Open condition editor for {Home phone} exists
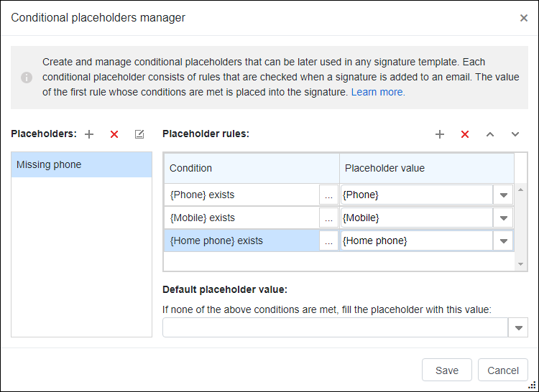Screen dimensions: 539x392 click(x=328, y=241)
